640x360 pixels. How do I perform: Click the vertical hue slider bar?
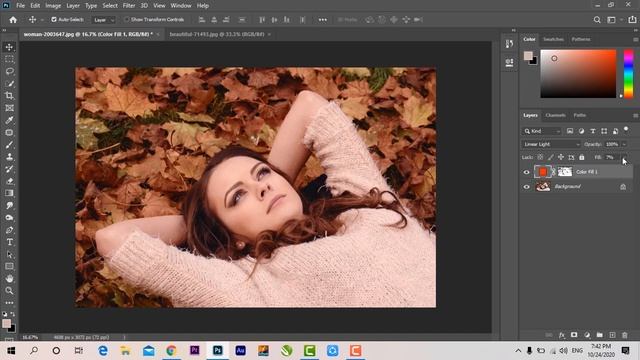point(629,74)
